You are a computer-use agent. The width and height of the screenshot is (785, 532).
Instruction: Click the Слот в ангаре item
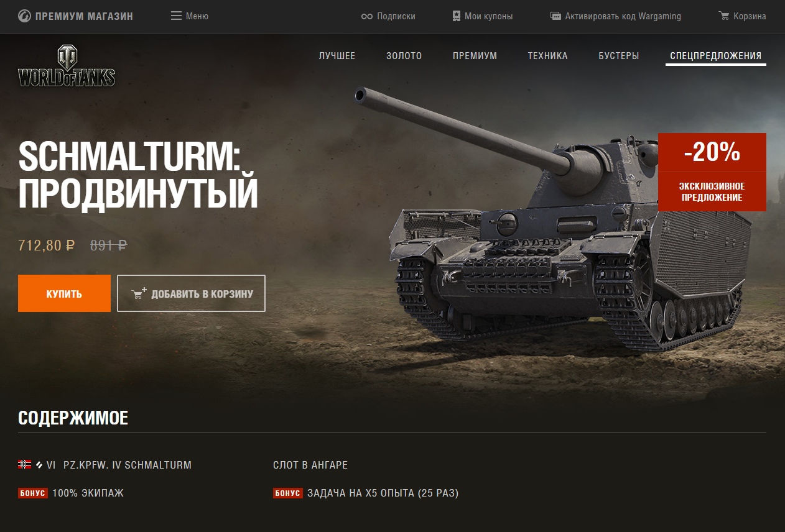[x=310, y=465]
